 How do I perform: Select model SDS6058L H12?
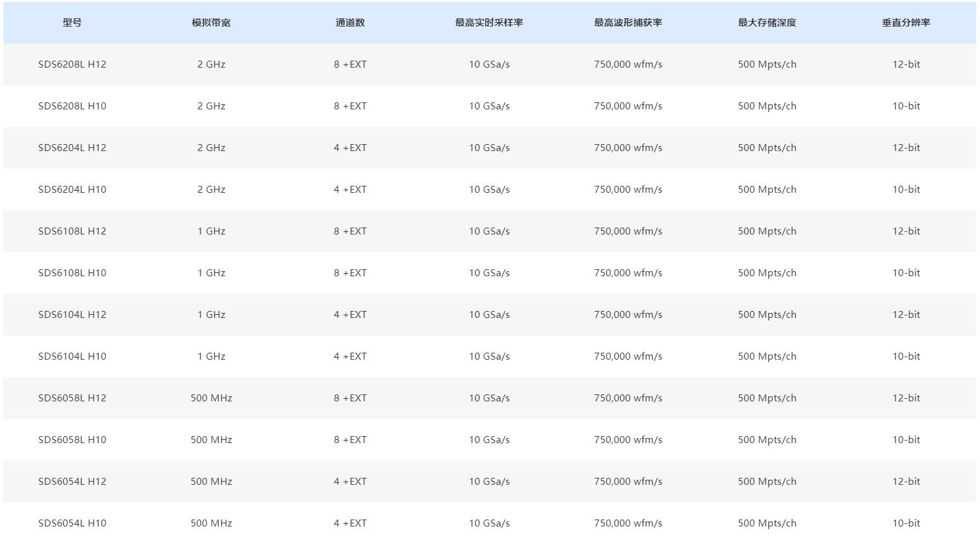[x=72, y=398]
